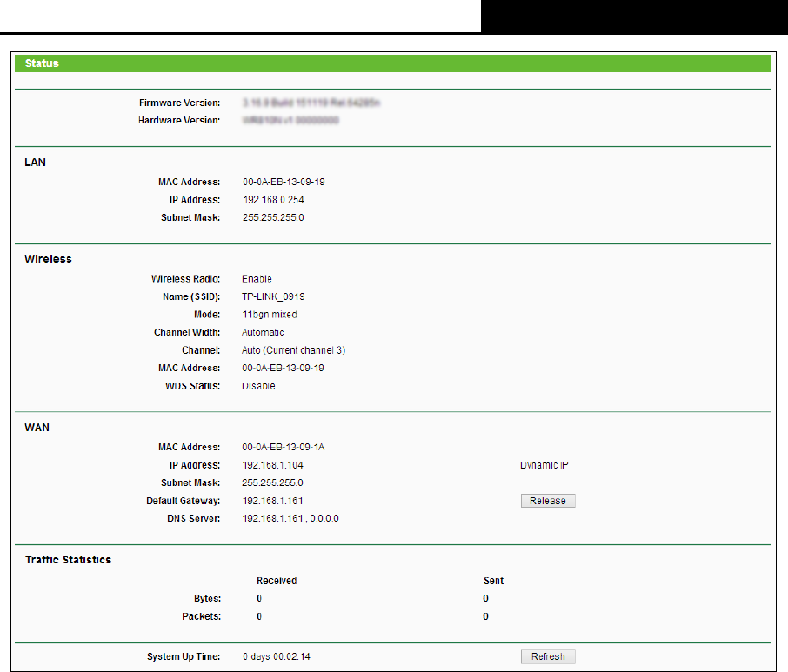The image size is (788, 672).
Task: Select the Dynamic IP connection type text
Action: click(544, 465)
